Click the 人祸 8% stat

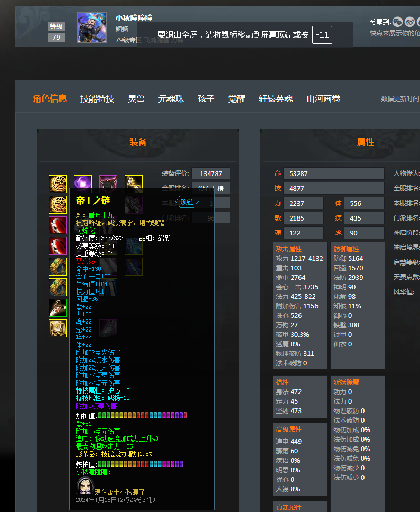(287, 489)
